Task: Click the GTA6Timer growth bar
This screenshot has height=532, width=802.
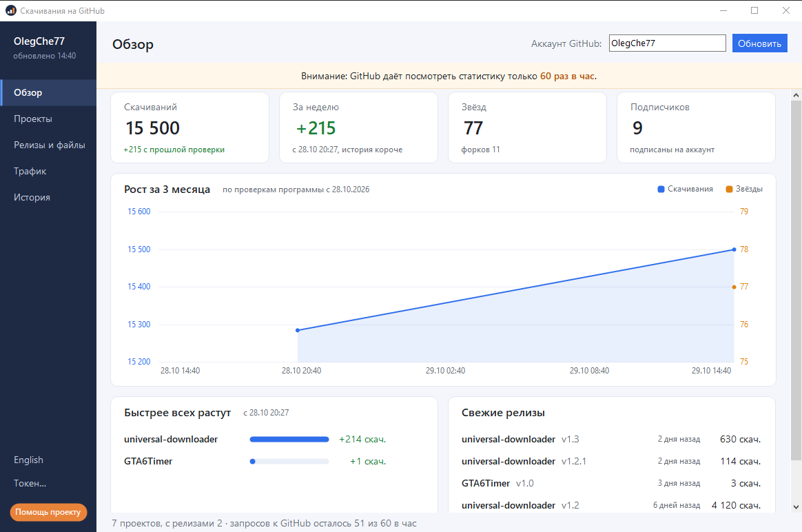Action: pyautogui.click(x=289, y=462)
